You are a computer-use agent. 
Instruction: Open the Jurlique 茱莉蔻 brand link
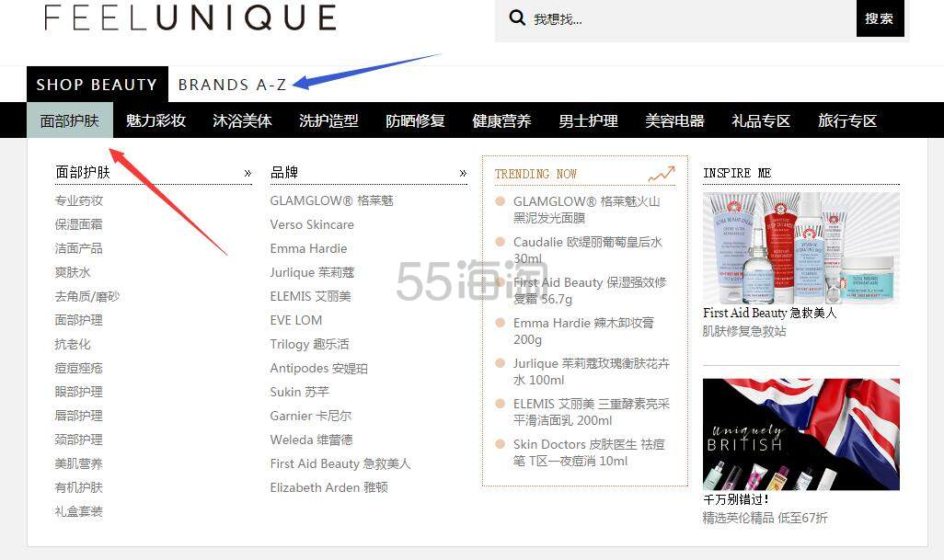[312, 272]
